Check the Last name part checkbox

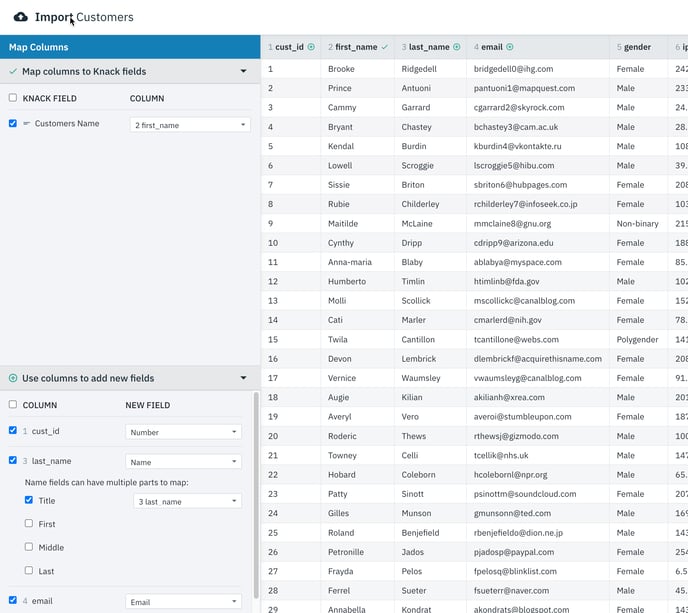(x=29, y=570)
